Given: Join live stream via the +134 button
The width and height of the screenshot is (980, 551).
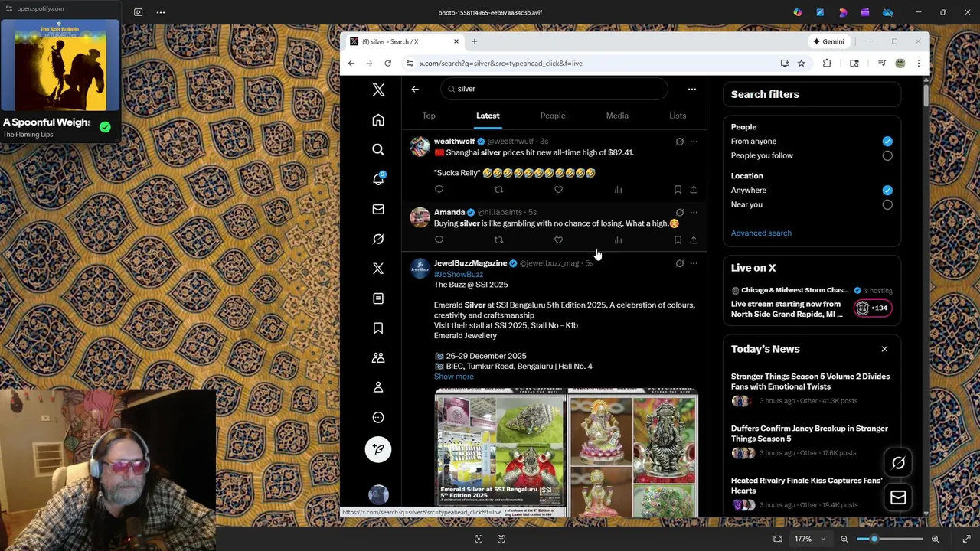Looking at the screenshot, I should click(x=873, y=308).
